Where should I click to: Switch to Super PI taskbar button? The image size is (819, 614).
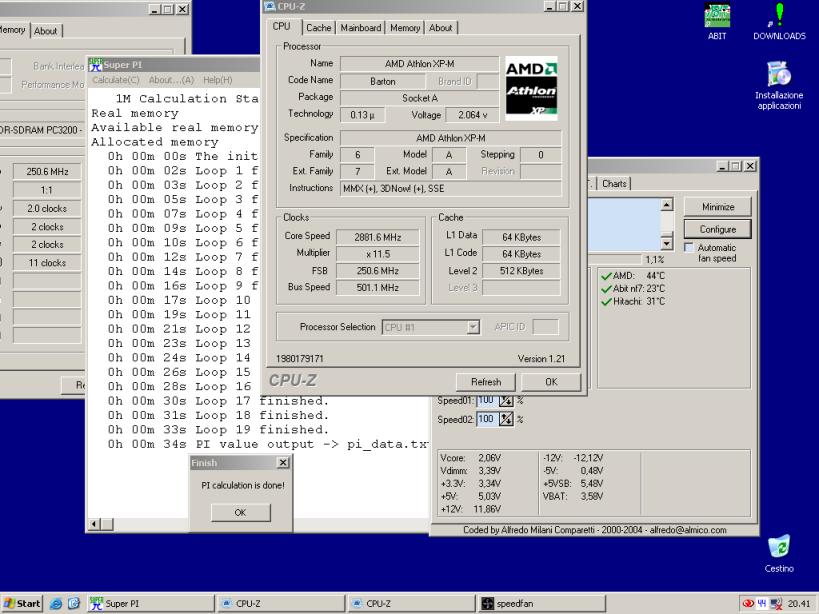(x=150, y=604)
